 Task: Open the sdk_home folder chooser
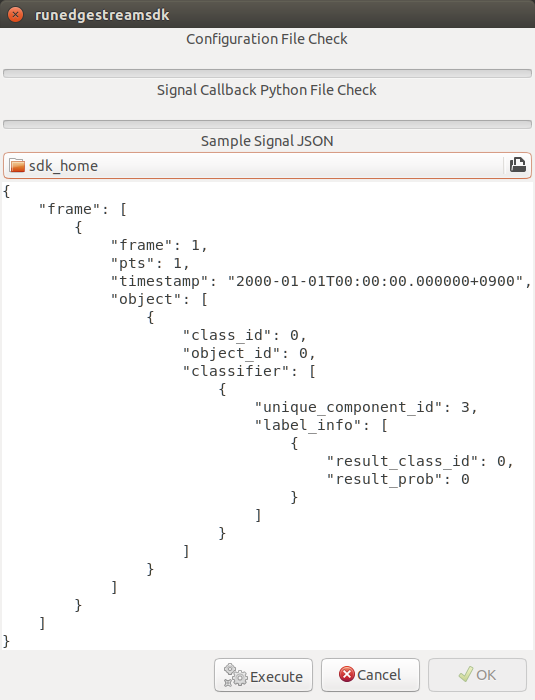[x=268, y=165]
